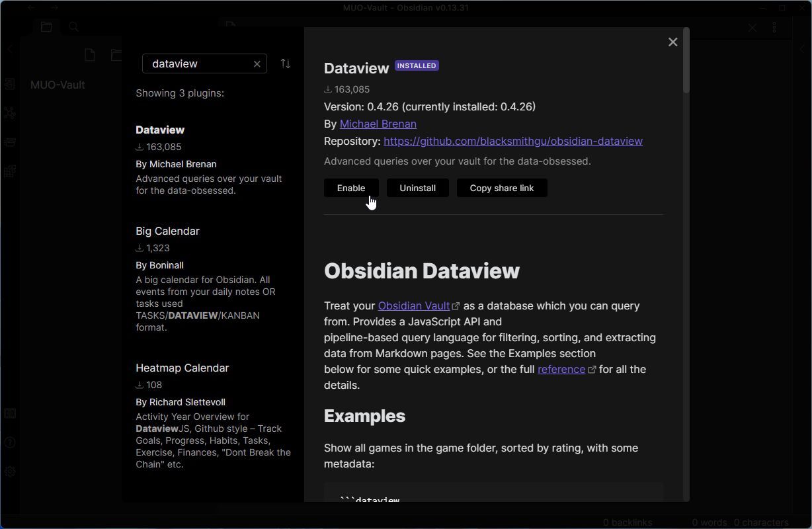Click the 0 words status item
Screen dimensions: 812x529
click(x=710, y=522)
